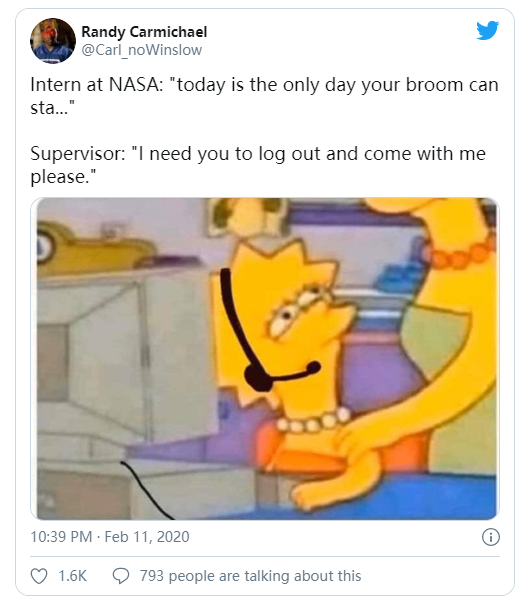
Task: Open Randy Carmichael's profile avatar
Action: click(x=53, y=41)
